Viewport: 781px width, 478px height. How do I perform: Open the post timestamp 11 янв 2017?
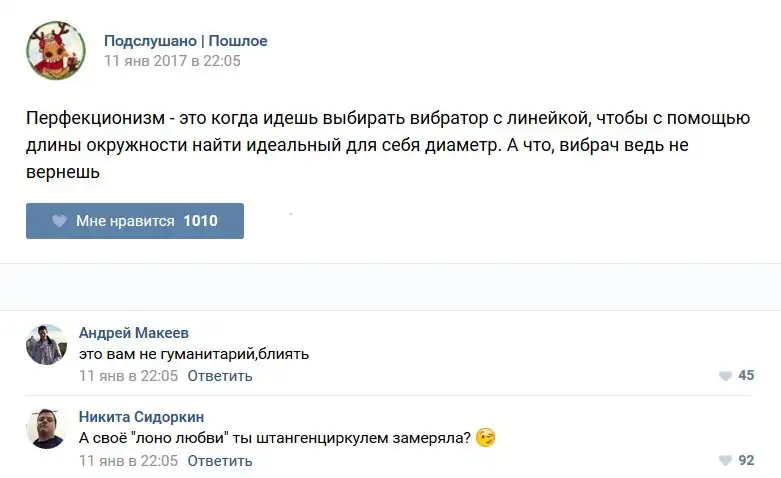click(172, 60)
